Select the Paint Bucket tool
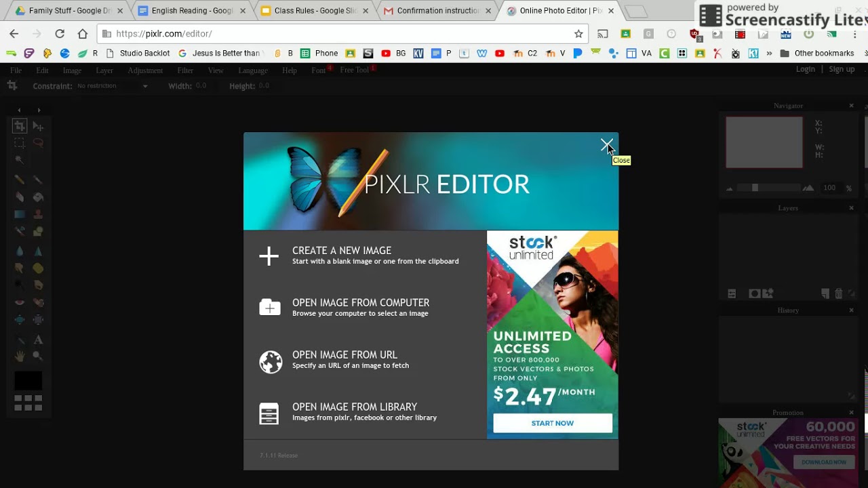This screenshot has height=488, width=868. pos(38,197)
